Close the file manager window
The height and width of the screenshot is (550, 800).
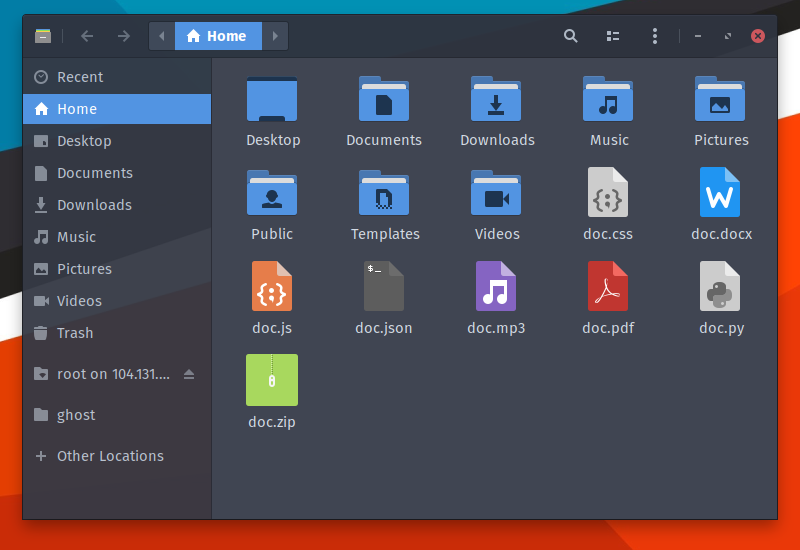tap(758, 36)
